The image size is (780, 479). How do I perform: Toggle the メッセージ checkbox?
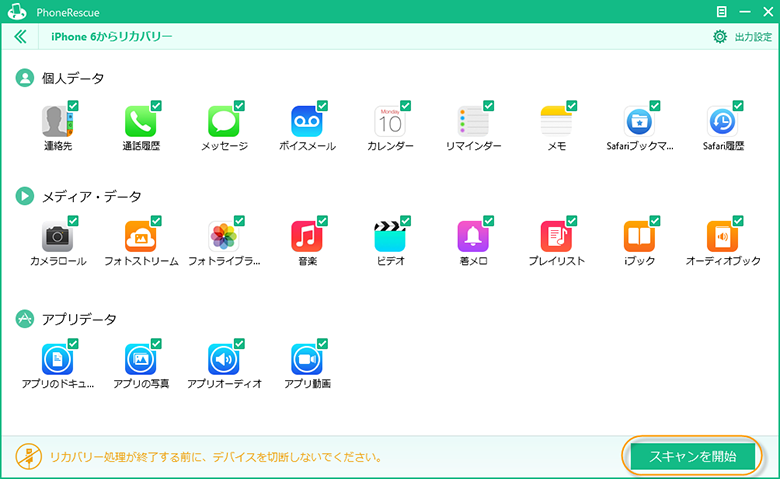pos(239,105)
